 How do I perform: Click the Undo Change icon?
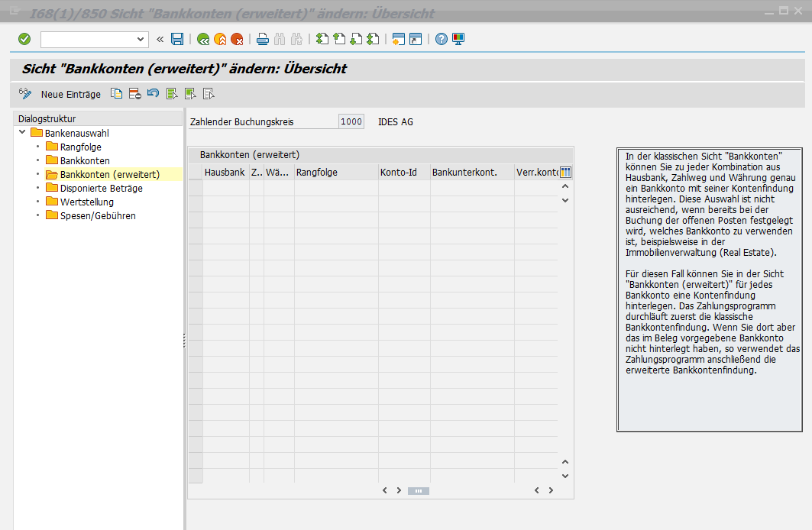[153, 94]
